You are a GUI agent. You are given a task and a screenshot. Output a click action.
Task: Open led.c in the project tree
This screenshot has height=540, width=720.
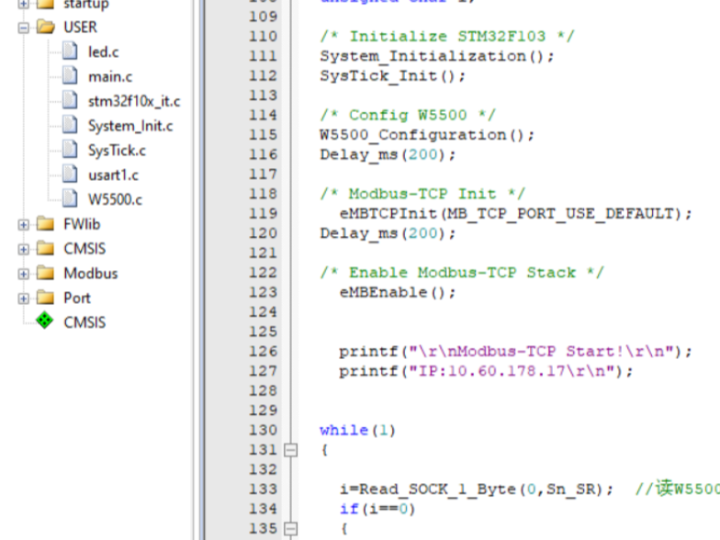pos(103,52)
